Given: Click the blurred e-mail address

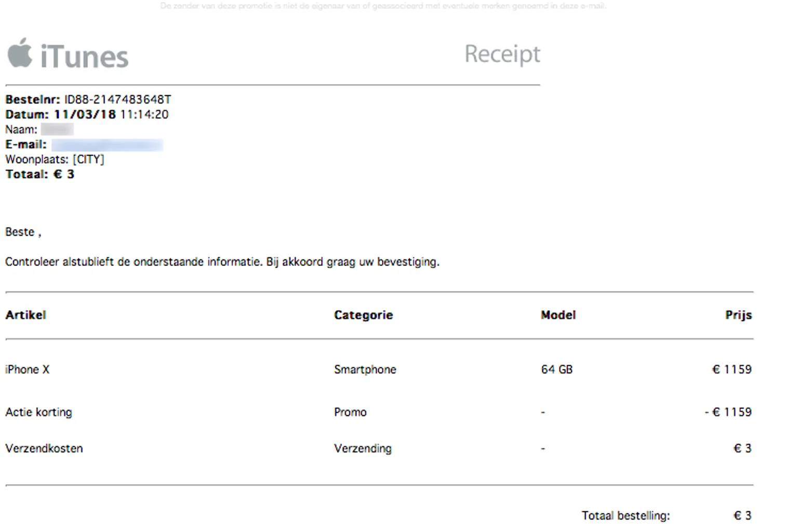Looking at the screenshot, I should [107, 144].
